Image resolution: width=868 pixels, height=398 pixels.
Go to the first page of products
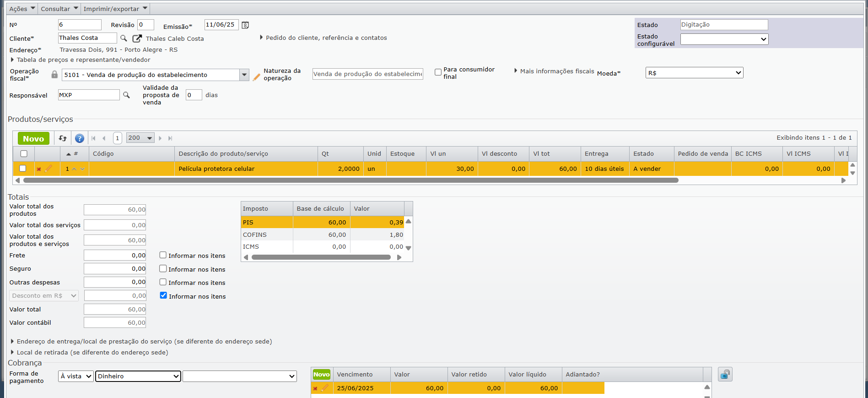93,138
